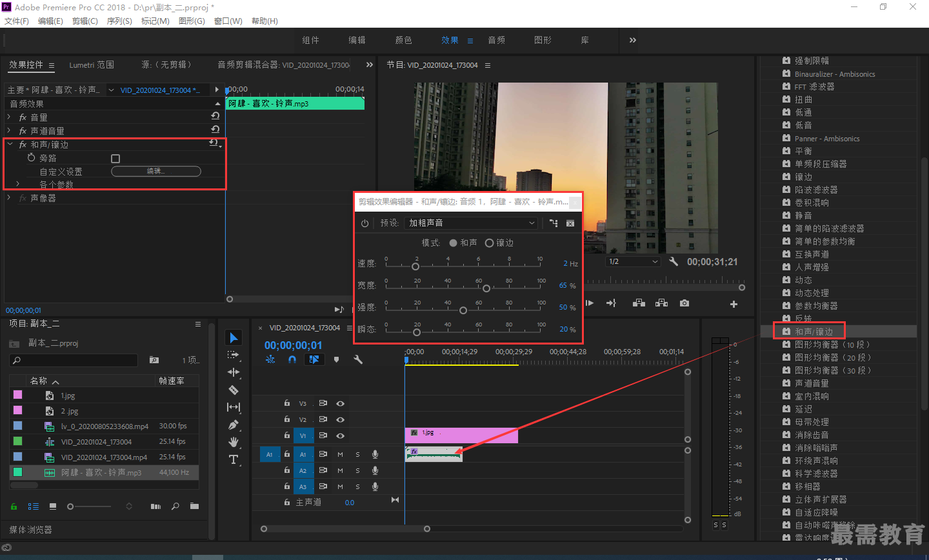Open program monitor settings wrench
The height and width of the screenshot is (560, 929).
[674, 261]
